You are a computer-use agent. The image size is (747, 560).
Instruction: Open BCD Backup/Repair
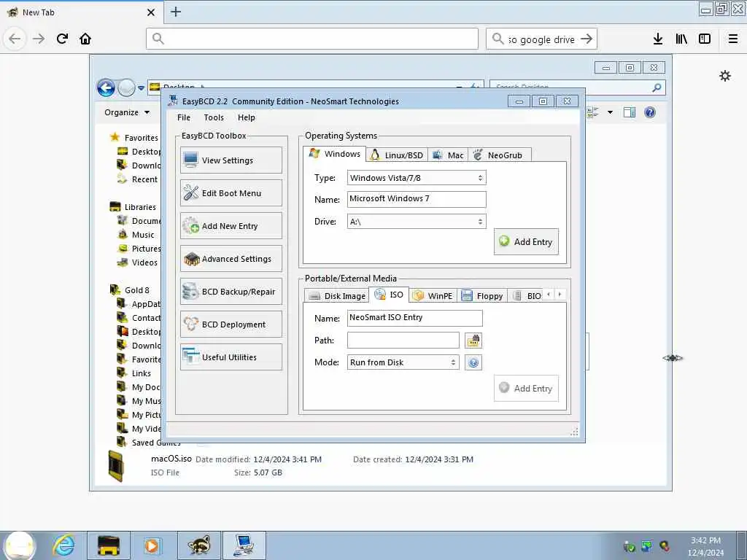click(x=231, y=292)
